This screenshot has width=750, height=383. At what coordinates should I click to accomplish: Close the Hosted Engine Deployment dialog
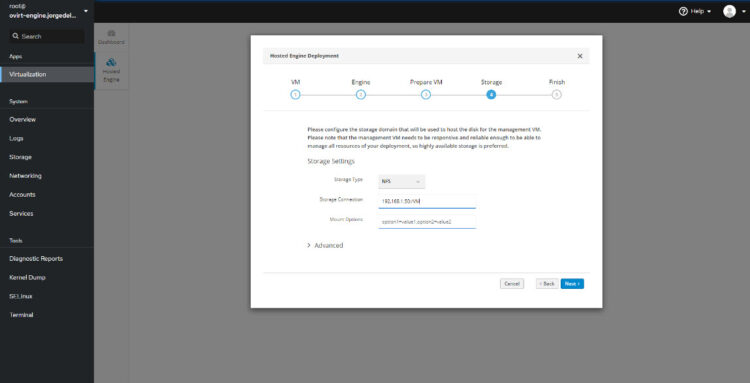[580, 56]
